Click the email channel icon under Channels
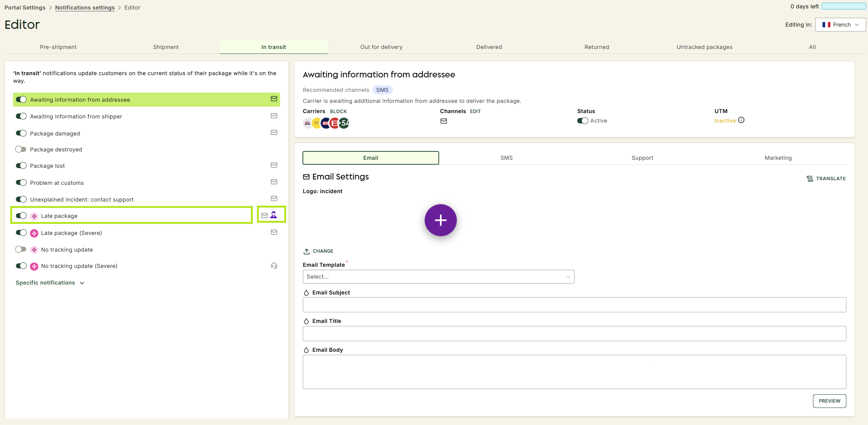This screenshot has width=868, height=425. click(x=444, y=121)
